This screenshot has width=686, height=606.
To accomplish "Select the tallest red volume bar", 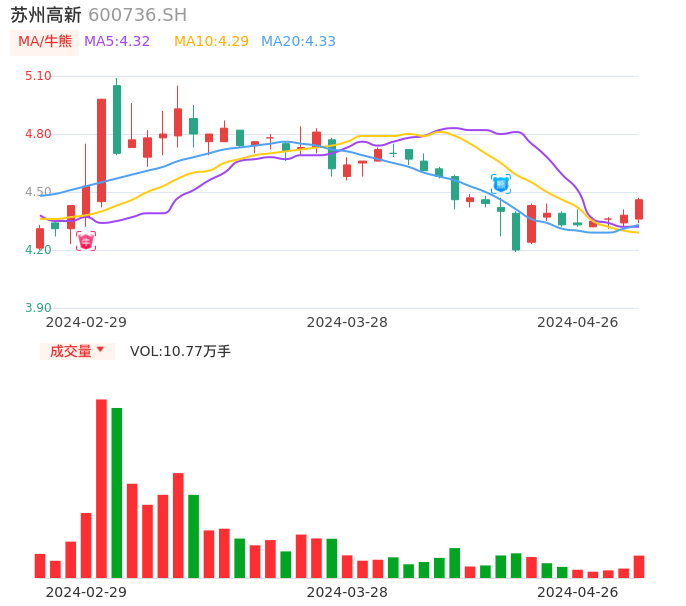I will [x=101, y=488].
